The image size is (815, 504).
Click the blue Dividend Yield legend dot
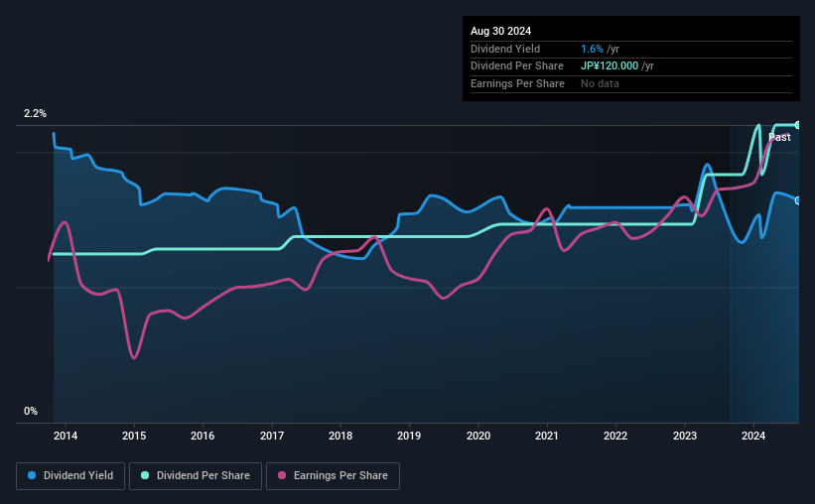32,475
